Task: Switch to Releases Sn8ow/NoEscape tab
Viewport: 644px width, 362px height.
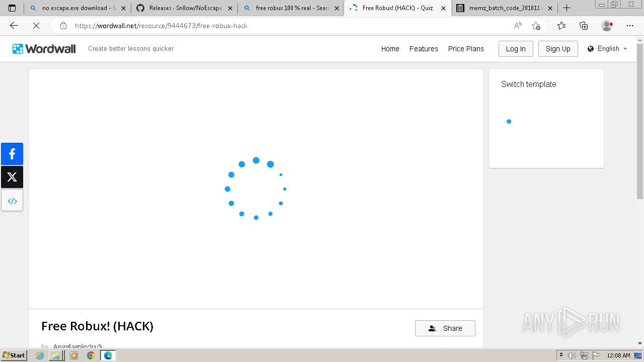Action: [184, 8]
